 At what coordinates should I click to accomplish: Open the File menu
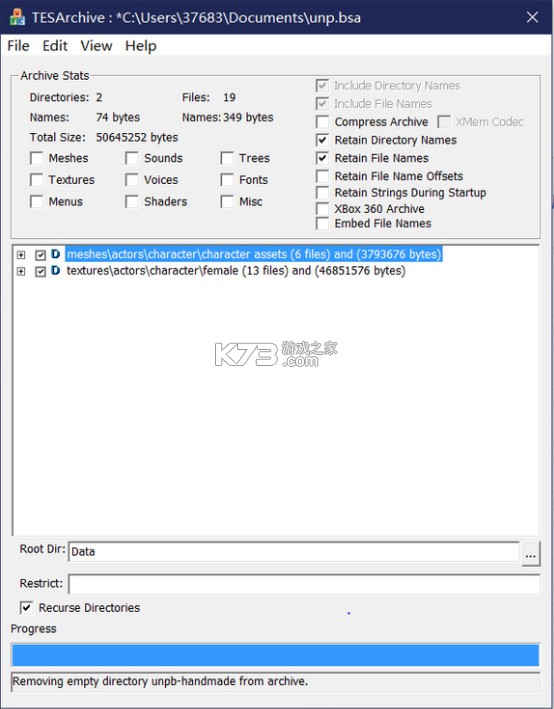18,46
